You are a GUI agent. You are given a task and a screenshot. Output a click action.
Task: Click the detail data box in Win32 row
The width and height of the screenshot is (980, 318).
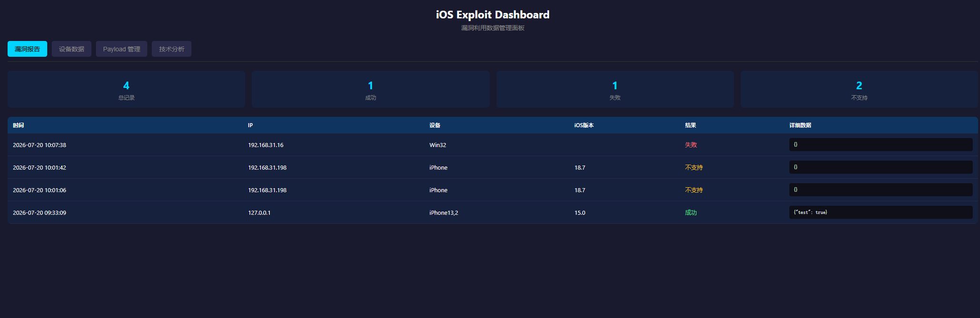pyautogui.click(x=880, y=144)
